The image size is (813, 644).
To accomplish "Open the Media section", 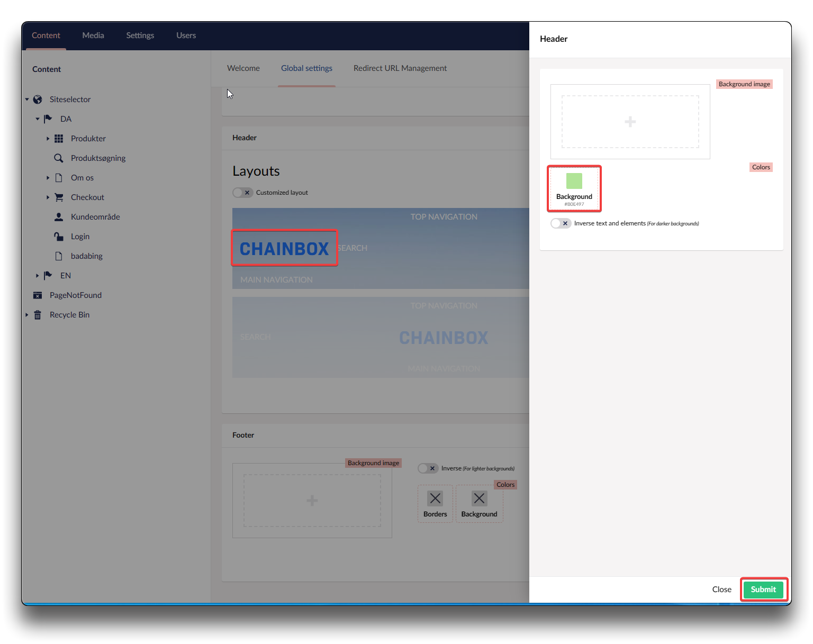I will (93, 35).
